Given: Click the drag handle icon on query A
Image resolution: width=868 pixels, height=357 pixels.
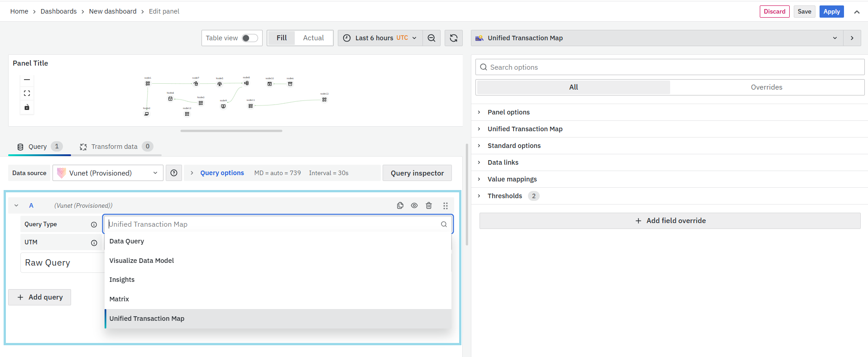Looking at the screenshot, I should 446,205.
